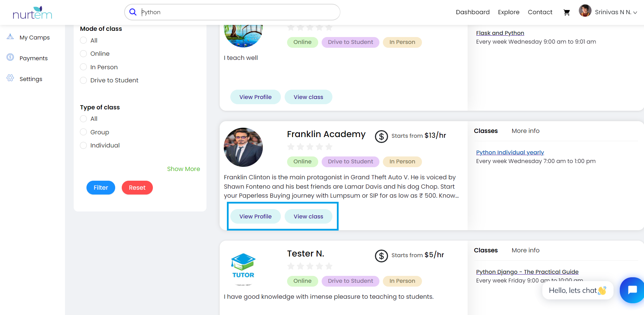644x315 pixels.
Task: Click the Payments dollar icon
Action: (10, 57)
